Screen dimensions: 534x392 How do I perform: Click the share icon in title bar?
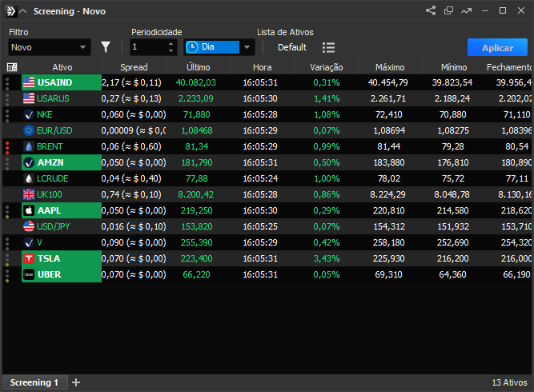431,11
